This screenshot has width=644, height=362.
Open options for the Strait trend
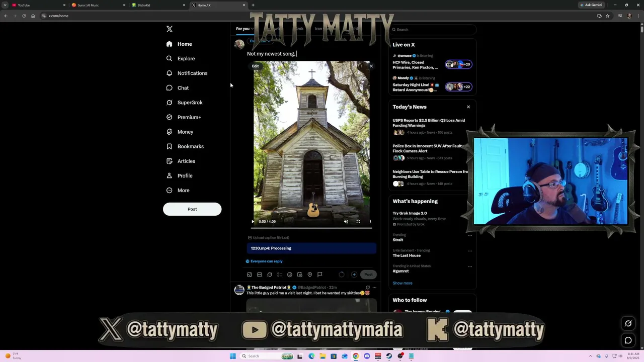pyautogui.click(x=470, y=235)
